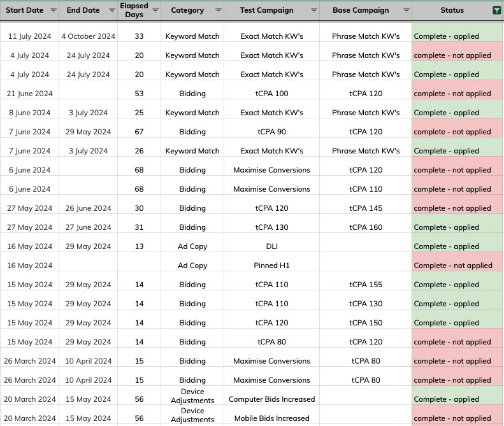This screenshot has width=504, height=426.
Task: Open the Test Campaign filter icon
Action: tap(313, 10)
